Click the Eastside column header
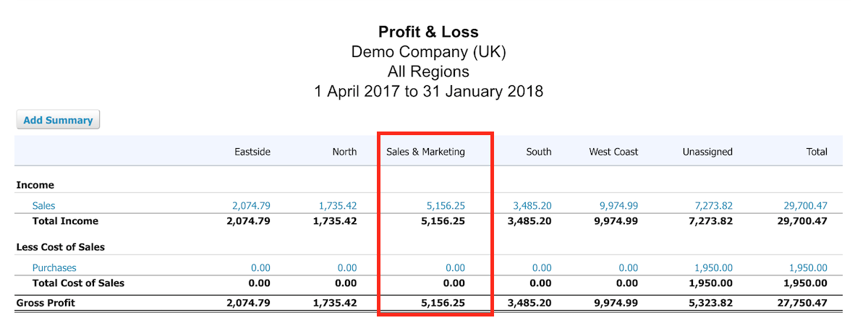 (252, 152)
